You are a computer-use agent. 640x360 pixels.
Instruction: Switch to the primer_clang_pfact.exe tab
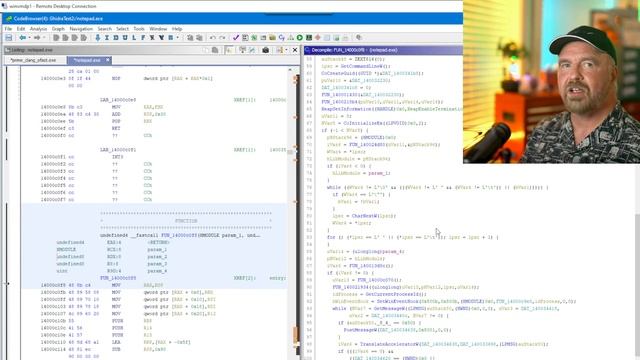33,60
